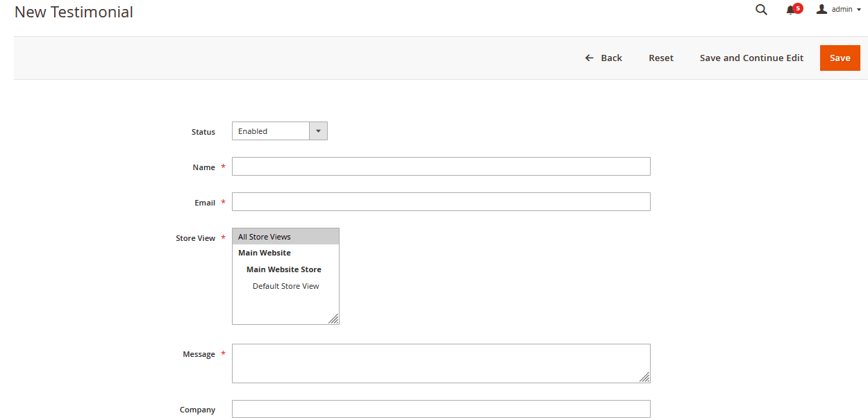
Task: Grab the Store View resize handle
Action: tap(333, 319)
